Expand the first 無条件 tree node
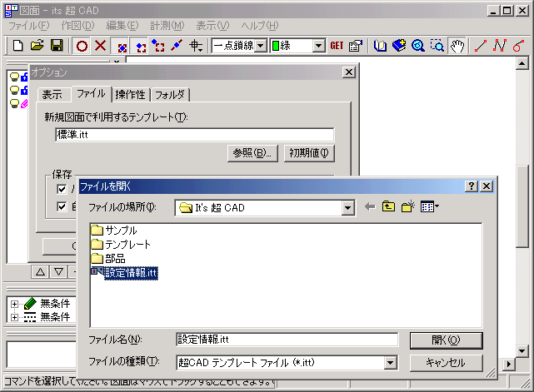Viewport: 534px width, 392px height. pos(14,304)
